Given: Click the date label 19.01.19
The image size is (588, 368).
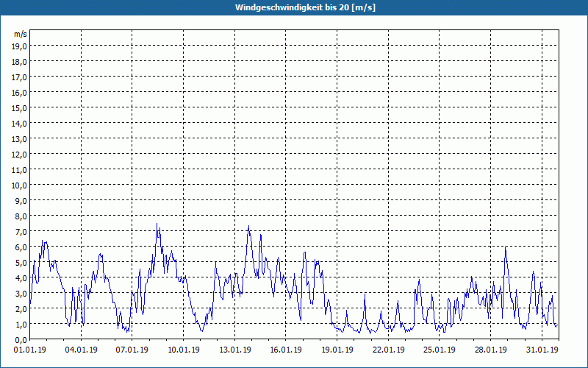Looking at the screenshot, I should [x=337, y=350].
